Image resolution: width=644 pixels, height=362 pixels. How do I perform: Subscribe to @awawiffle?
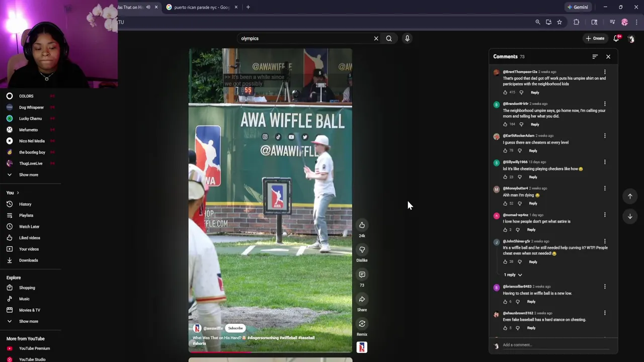(235, 328)
